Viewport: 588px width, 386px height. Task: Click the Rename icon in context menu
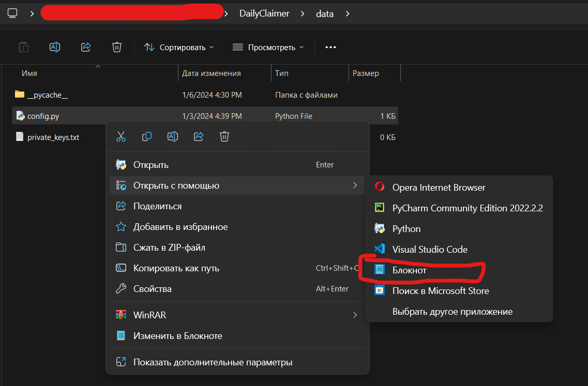tap(173, 136)
